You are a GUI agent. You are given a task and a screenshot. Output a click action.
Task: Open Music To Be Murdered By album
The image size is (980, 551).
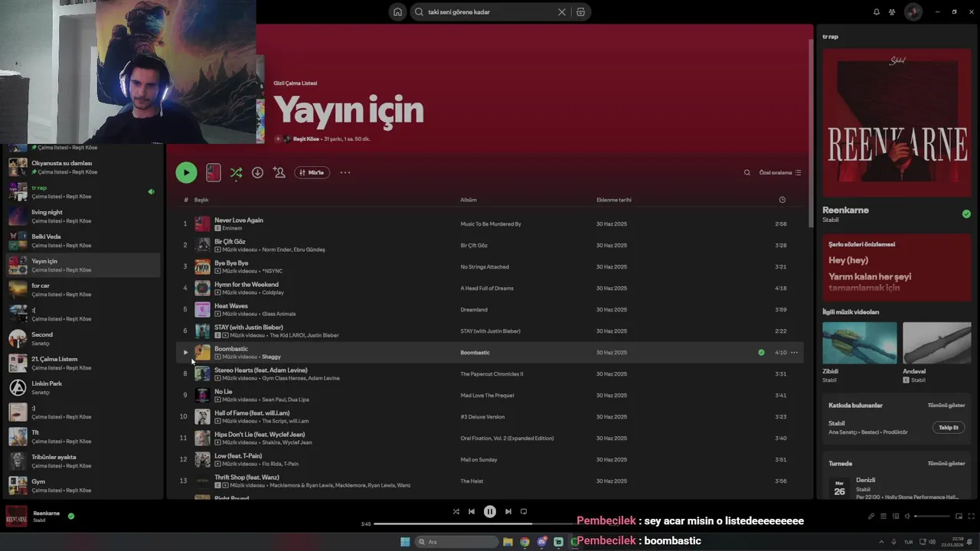tap(491, 224)
